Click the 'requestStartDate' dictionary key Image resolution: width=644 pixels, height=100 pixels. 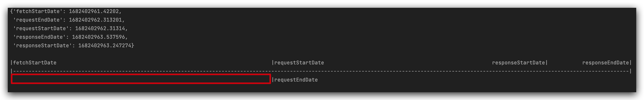[41, 28]
